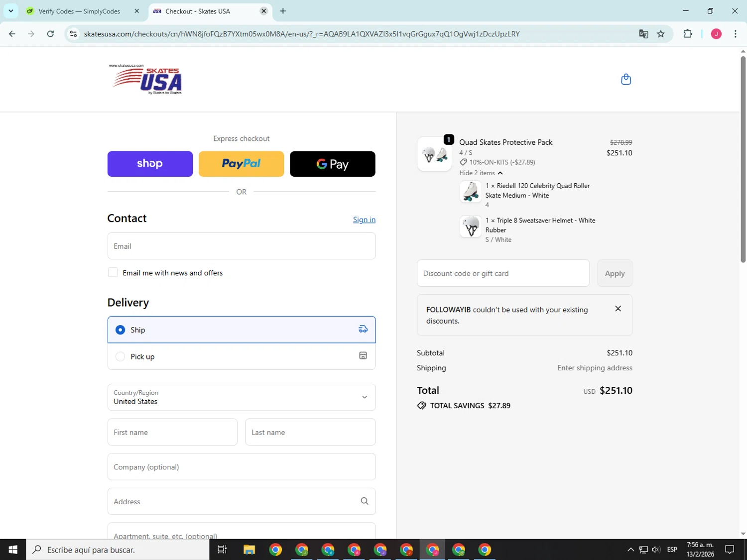
Task: Collapse the Hide 2 items list
Action: [481, 173]
